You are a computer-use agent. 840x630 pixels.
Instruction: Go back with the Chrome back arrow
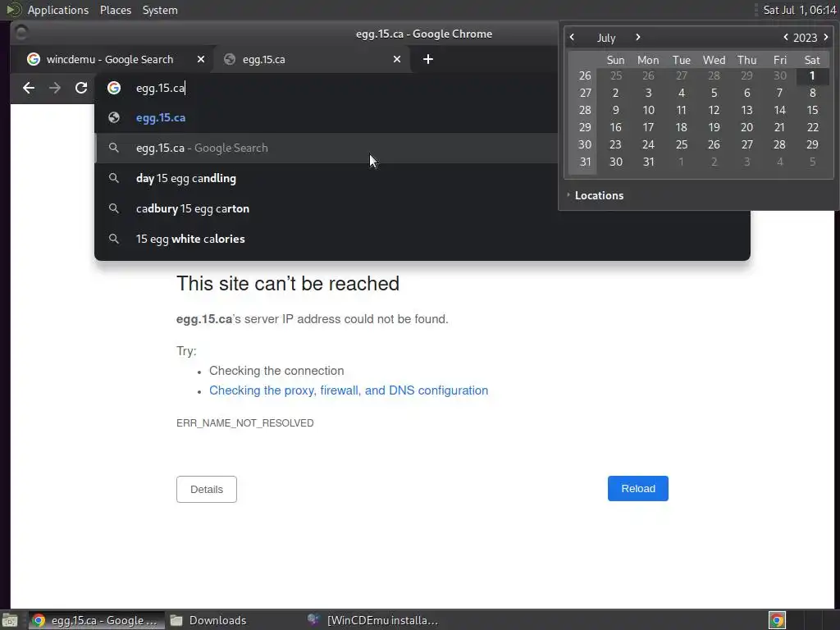[29, 88]
